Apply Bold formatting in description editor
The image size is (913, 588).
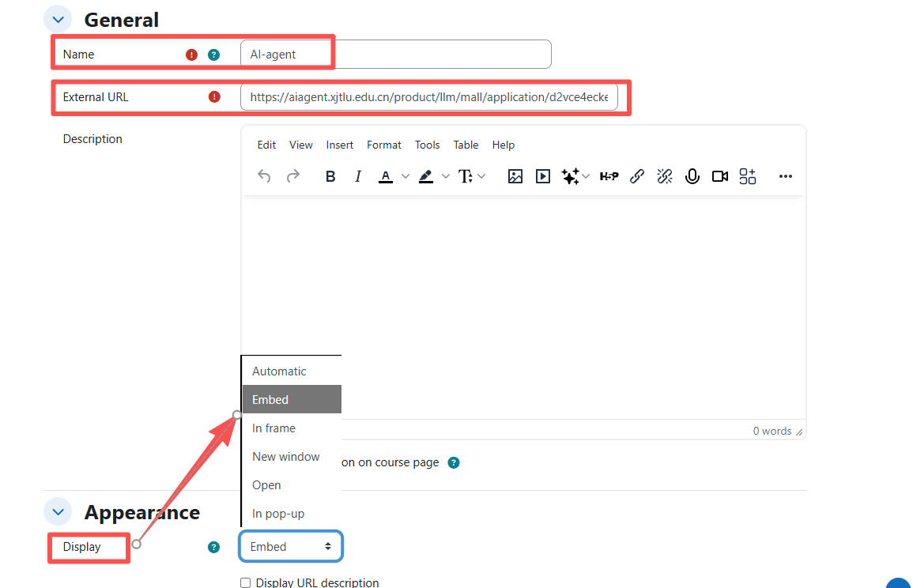[x=330, y=176]
